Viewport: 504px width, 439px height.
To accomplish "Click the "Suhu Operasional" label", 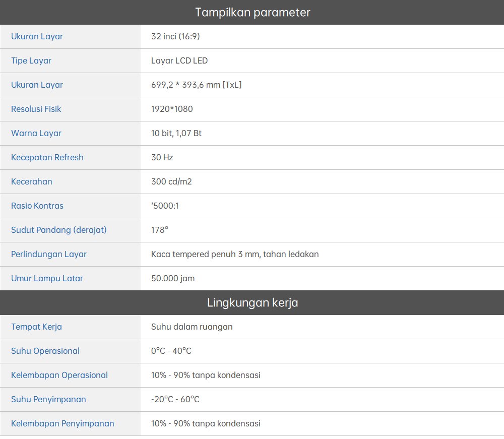I will (x=45, y=351).
